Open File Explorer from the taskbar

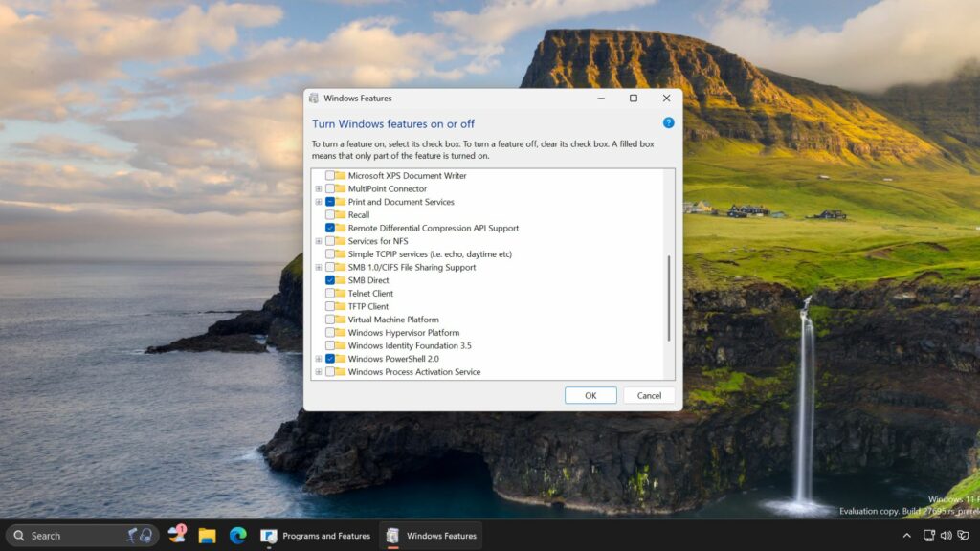pos(205,536)
